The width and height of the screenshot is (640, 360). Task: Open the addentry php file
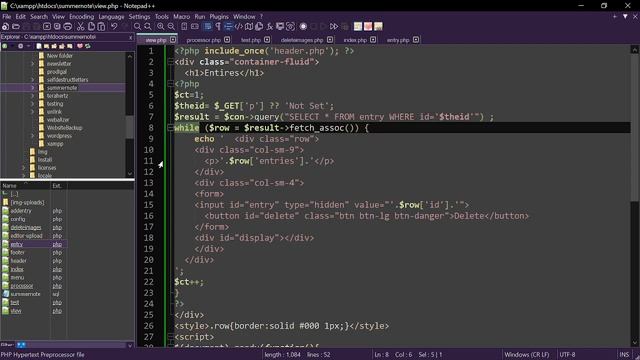[x=21, y=211]
